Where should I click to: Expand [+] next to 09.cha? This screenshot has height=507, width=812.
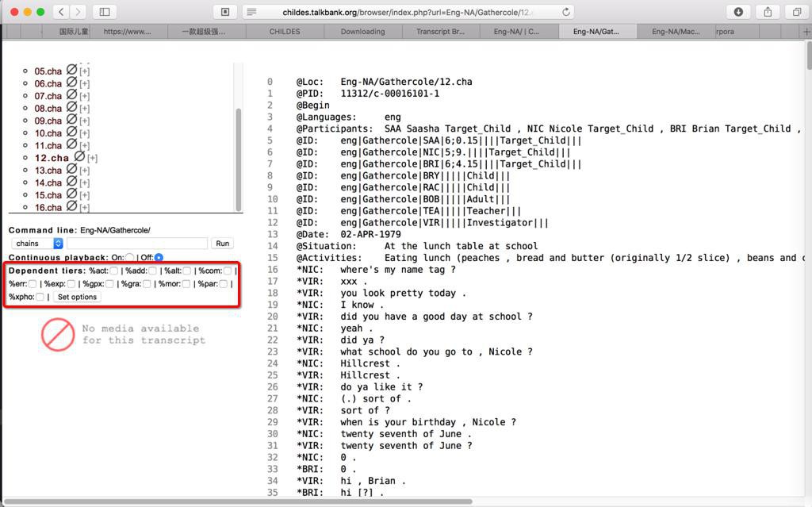84,121
